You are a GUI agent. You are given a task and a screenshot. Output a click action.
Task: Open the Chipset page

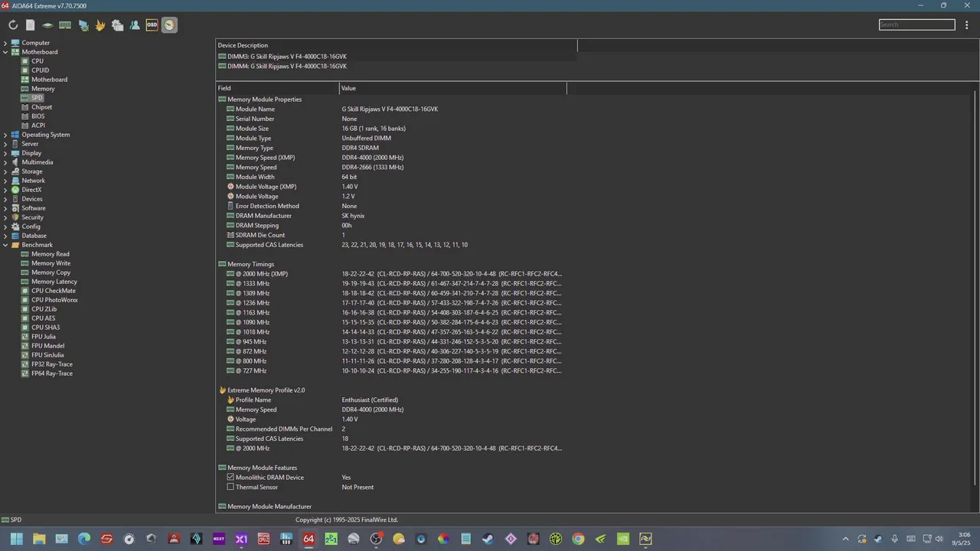point(41,107)
